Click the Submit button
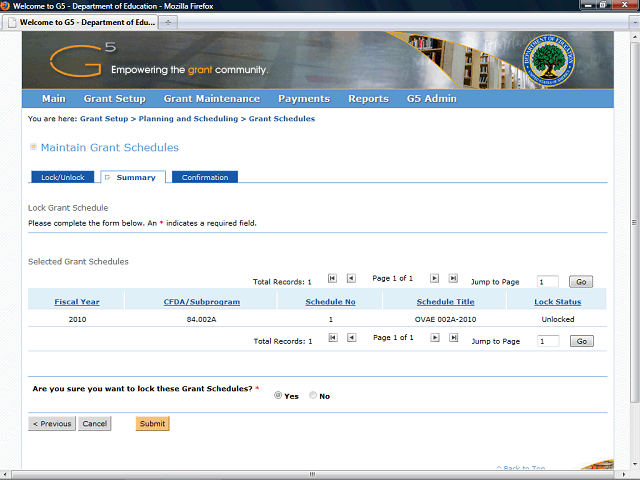 pos(153,424)
